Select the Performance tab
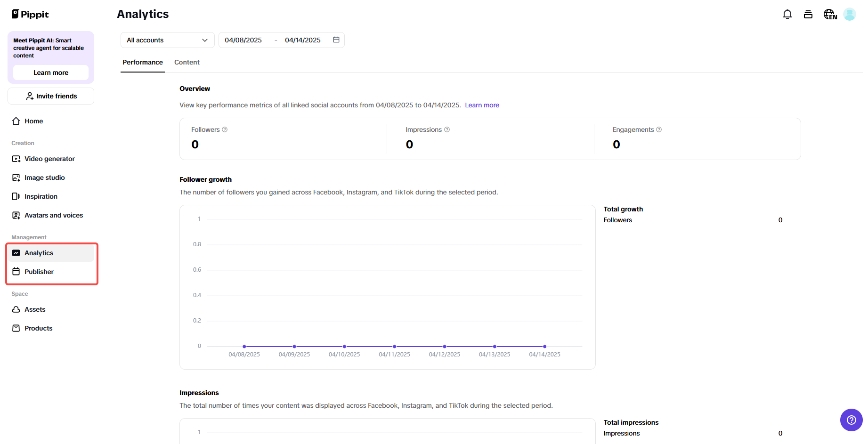The image size is (868, 444). coord(142,62)
